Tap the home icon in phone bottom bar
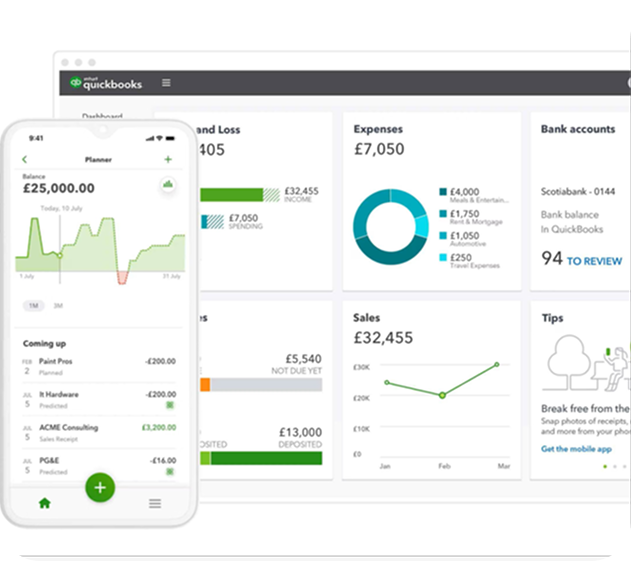Image resolution: width=631 pixels, height=561 pixels. click(45, 503)
